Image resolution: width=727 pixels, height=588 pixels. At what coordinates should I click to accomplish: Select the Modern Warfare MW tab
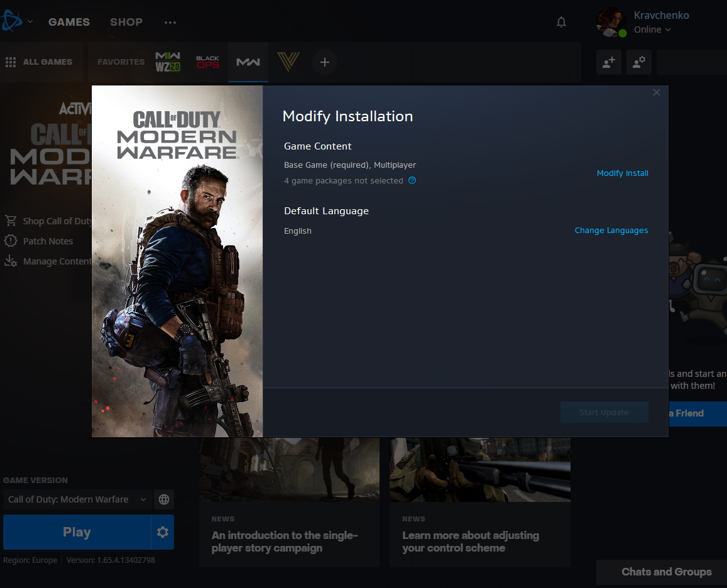point(248,62)
